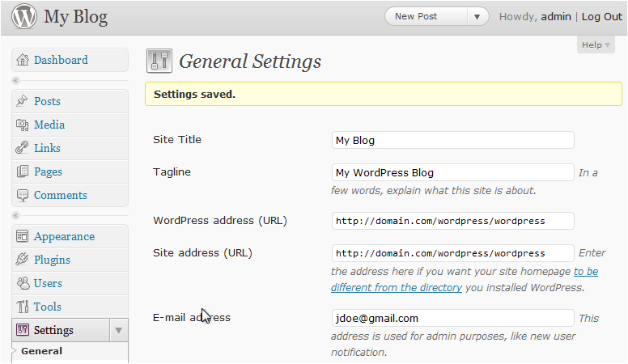Screen dimensions: 628x364
Task: Click the 'Site Title' field label
Action: (177, 140)
